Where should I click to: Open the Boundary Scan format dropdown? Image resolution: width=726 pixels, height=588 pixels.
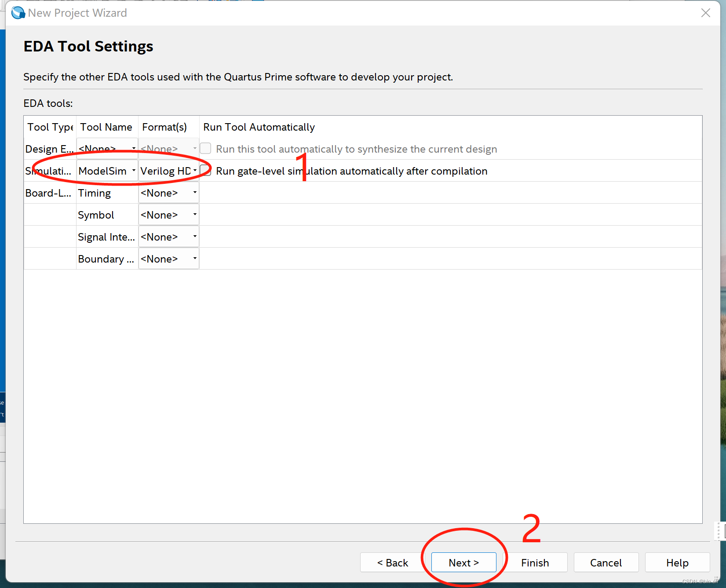169,259
